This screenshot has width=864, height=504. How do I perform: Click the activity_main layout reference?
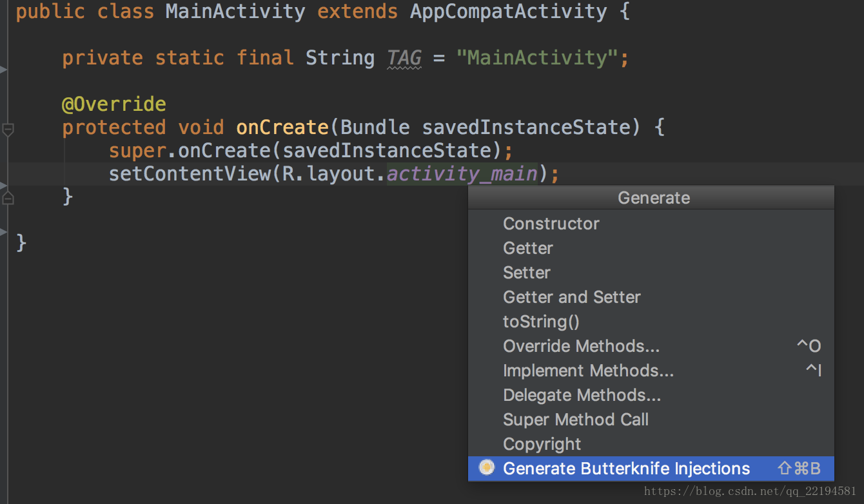tap(462, 174)
